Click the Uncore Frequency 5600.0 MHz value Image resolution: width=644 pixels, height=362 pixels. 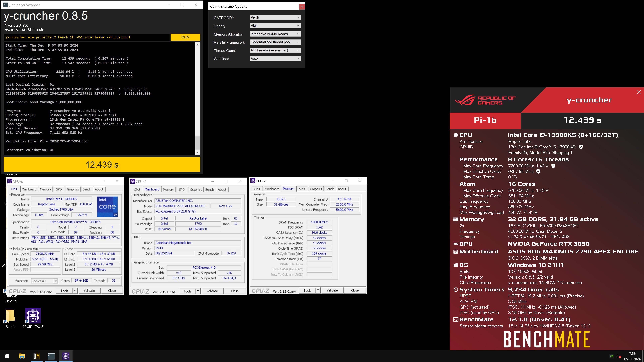tap(344, 210)
